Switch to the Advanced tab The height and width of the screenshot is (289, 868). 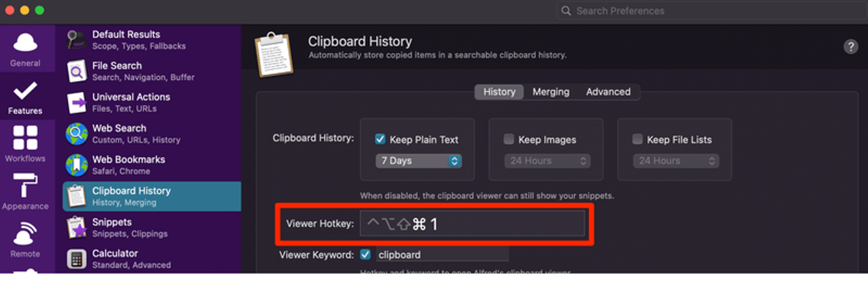pos(608,92)
